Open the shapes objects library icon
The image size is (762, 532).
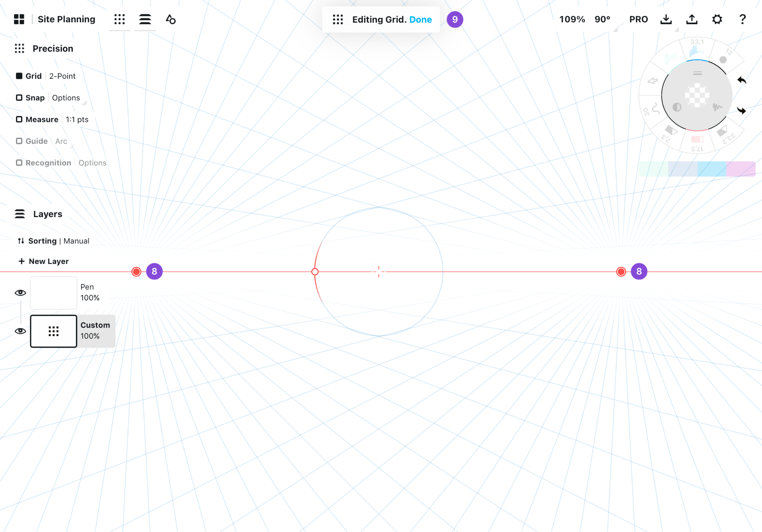(171, 19)
